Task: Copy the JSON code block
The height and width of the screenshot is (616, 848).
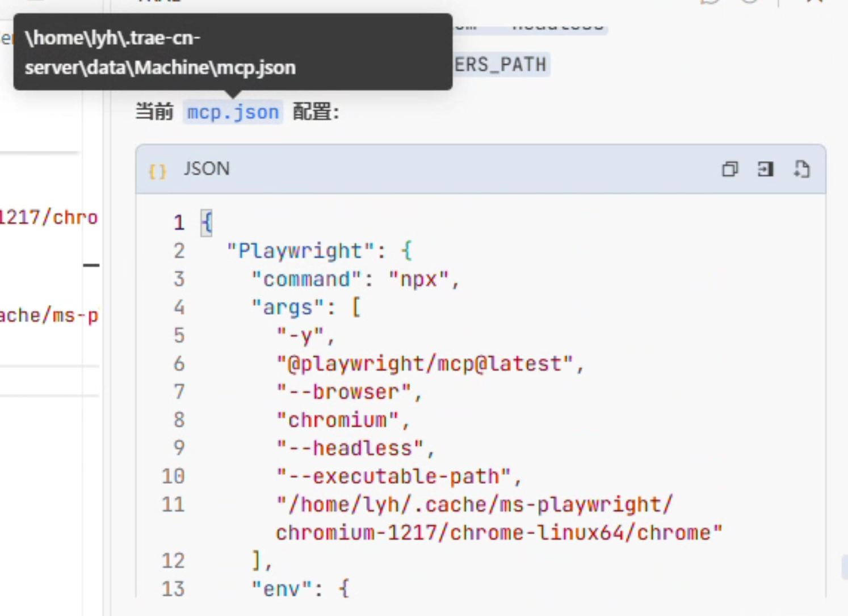Action: tap(729, 169)
